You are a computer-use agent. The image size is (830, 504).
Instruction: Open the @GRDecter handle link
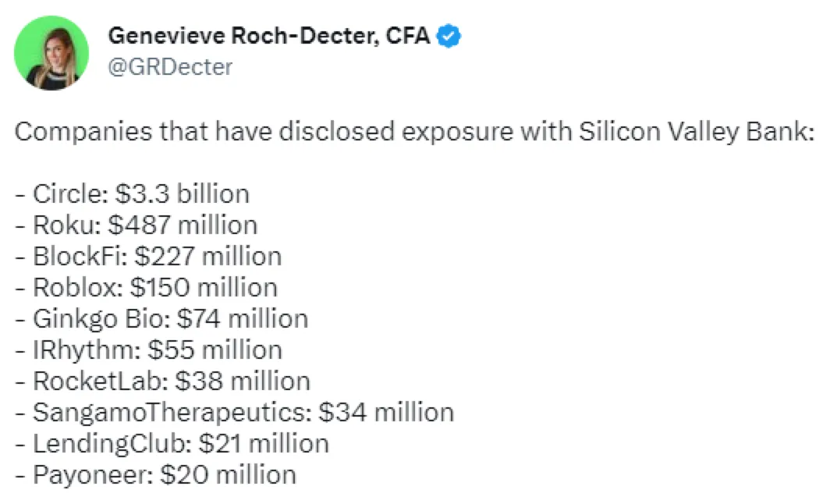171,67
